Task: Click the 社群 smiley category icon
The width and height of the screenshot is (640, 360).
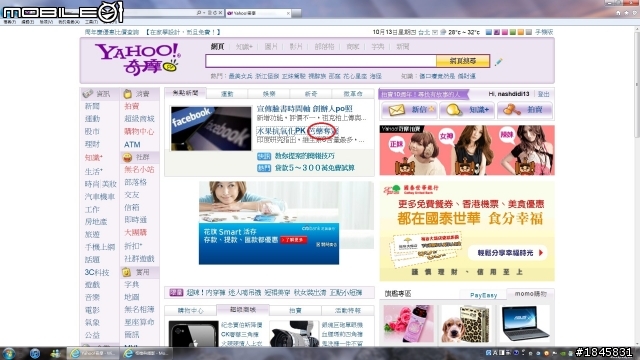Action: coord(127,157)
